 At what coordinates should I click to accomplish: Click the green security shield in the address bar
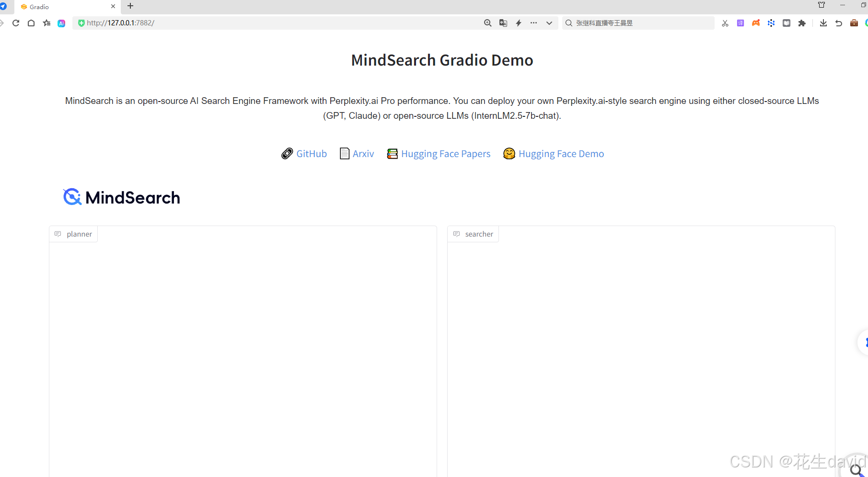(x=81, y=23)
